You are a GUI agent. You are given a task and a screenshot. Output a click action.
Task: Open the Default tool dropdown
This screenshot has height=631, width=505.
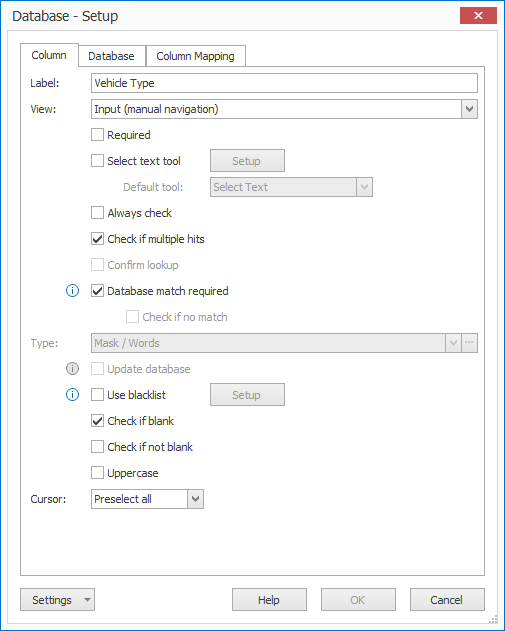click(365, 187)
